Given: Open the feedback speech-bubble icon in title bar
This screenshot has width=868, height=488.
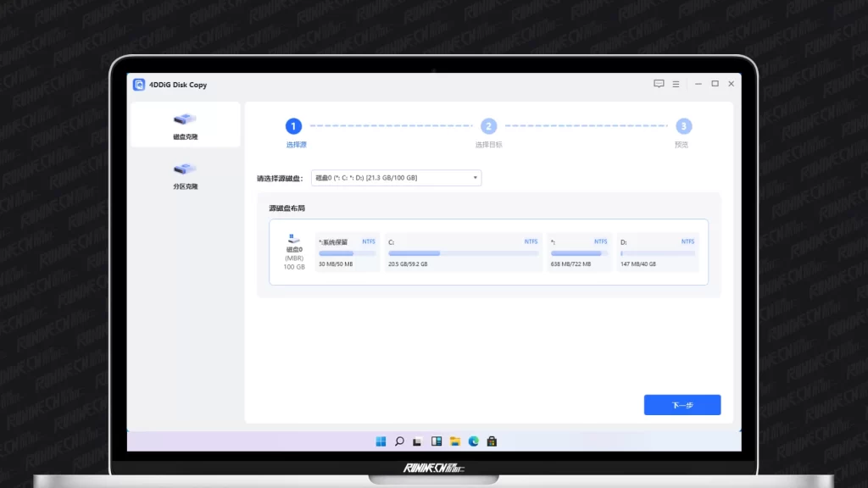Looking at the screenshot, I should [x=659, y=85].
